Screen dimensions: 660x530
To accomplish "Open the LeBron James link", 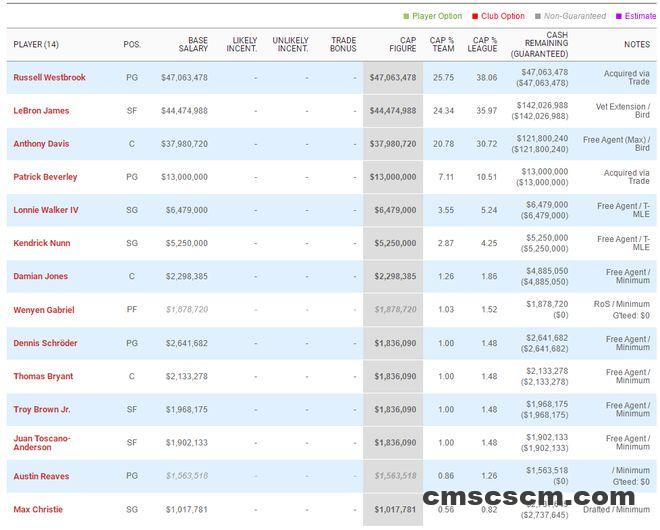I will (41, 111).
